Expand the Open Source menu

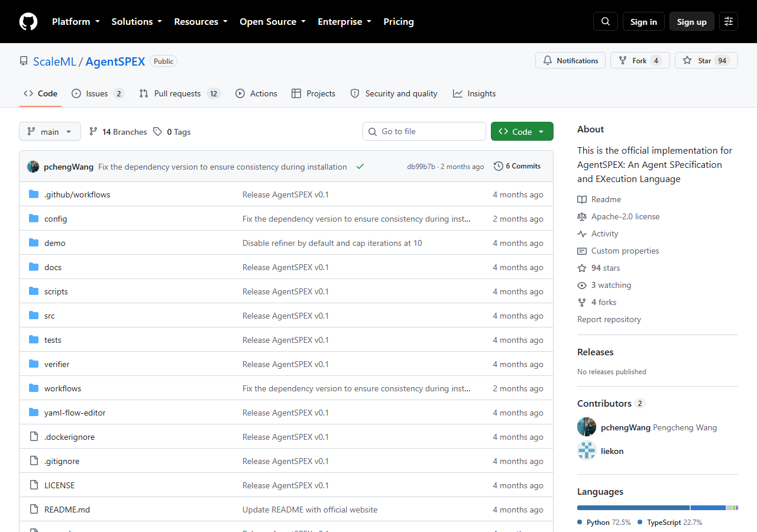(273, 21)
